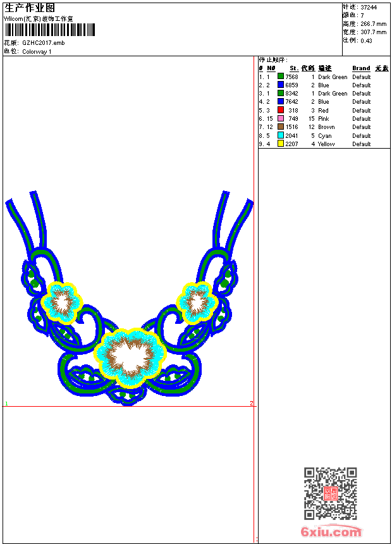Click the "Yellow" description text
392x544 pixels.
(326, 144)
